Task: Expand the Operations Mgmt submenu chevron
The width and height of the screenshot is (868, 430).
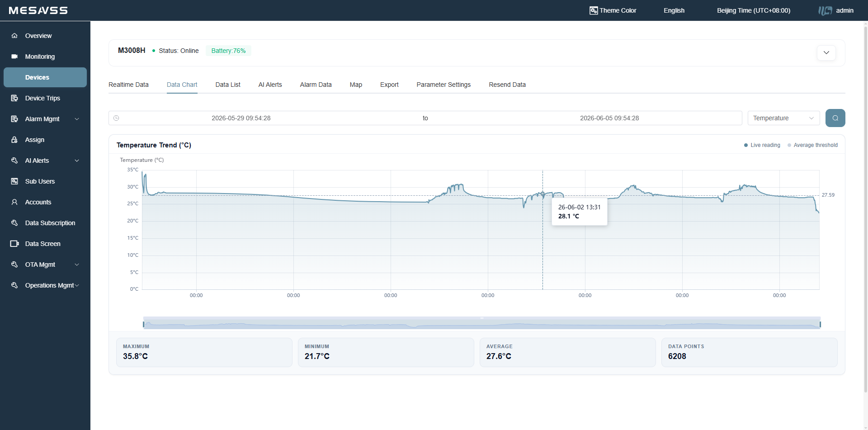Action: point(77,285)
